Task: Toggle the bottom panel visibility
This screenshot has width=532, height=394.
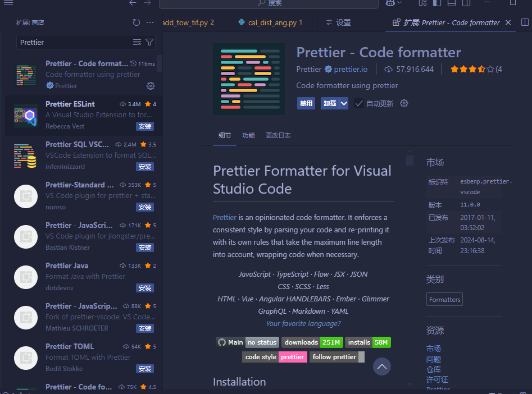Action: click(x=452, y=3)
